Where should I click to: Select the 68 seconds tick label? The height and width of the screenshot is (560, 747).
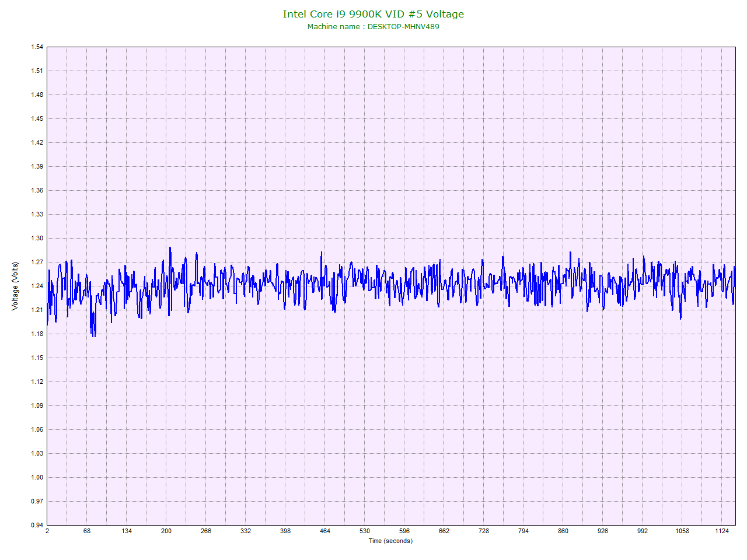pyautogui.click(x=87, y=531)
